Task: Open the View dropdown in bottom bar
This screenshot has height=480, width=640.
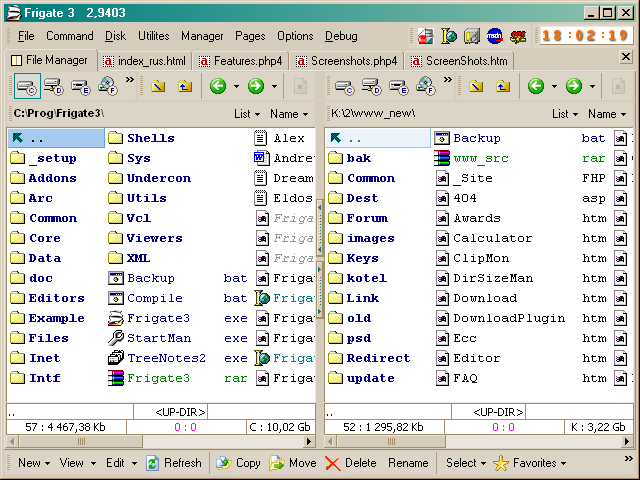Action: (78, 463)
